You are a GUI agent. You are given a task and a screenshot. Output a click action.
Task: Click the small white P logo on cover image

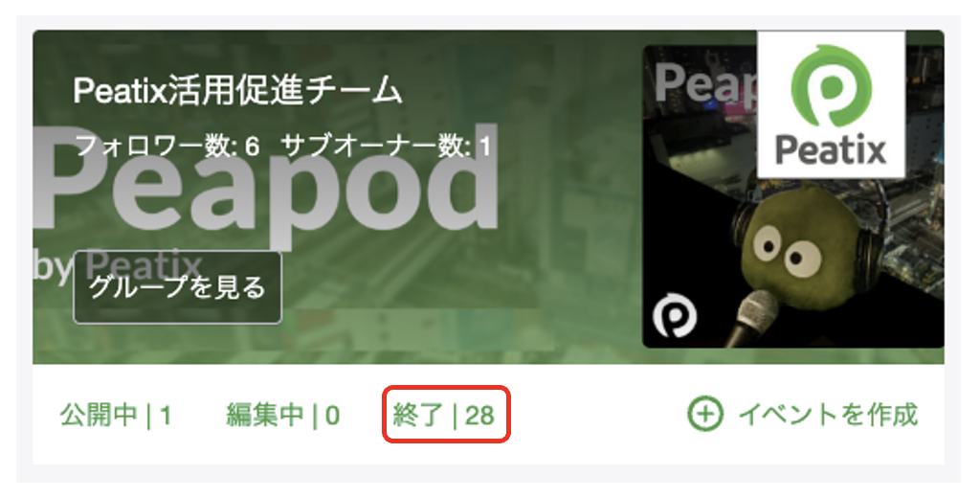click(675, 315)
